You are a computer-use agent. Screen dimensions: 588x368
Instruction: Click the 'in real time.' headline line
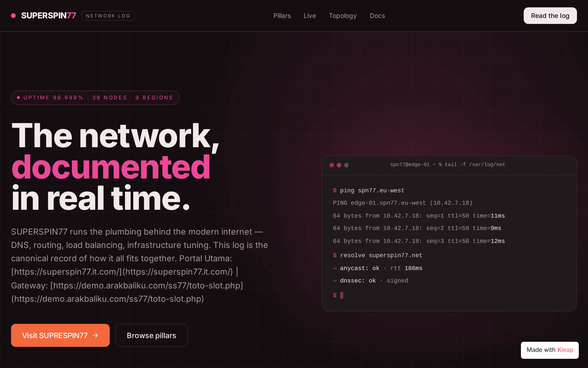tap(100, 198)
